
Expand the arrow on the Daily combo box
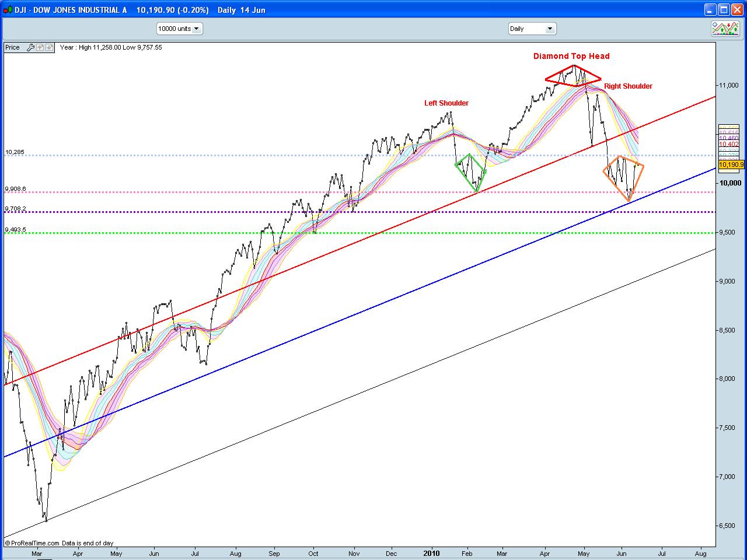pyautogui.click(x=550, y=28)
